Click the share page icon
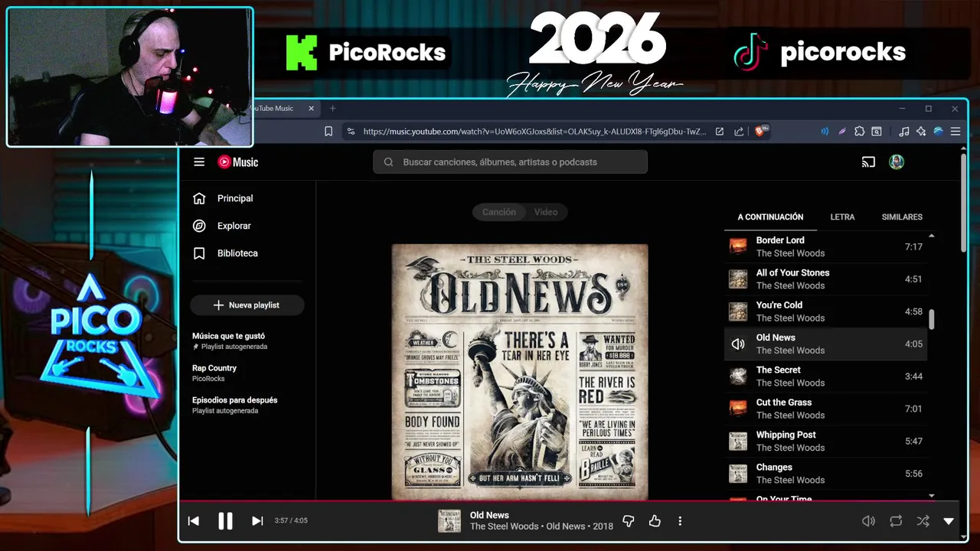Screen dimensions: 980x551 [739, 132]
